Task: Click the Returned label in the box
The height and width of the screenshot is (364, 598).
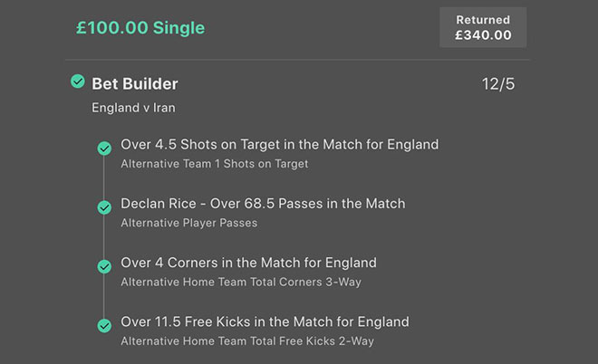Action: point(483,19)
